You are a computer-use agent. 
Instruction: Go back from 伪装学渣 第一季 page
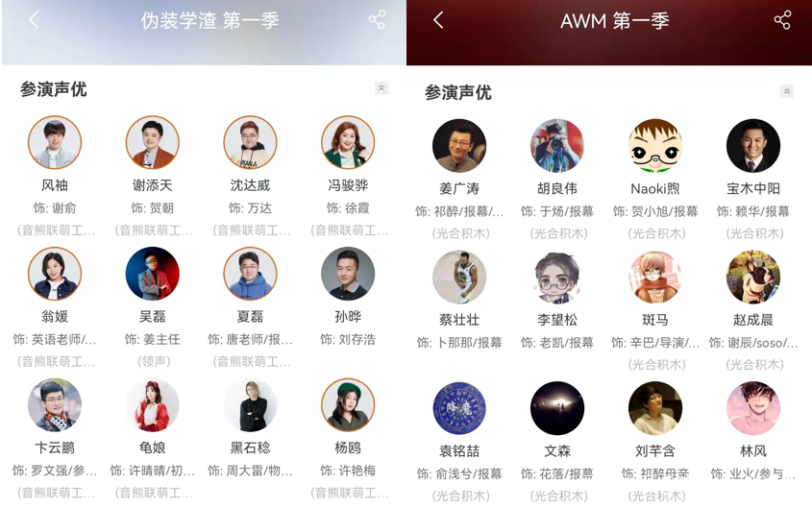coord(34,20)
